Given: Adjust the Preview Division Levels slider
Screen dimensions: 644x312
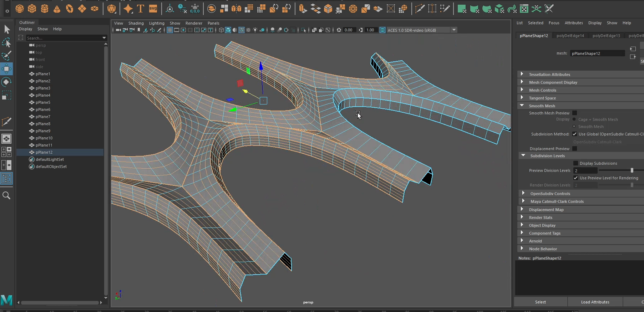Looking at the screenshot, I should pos(632,170).
